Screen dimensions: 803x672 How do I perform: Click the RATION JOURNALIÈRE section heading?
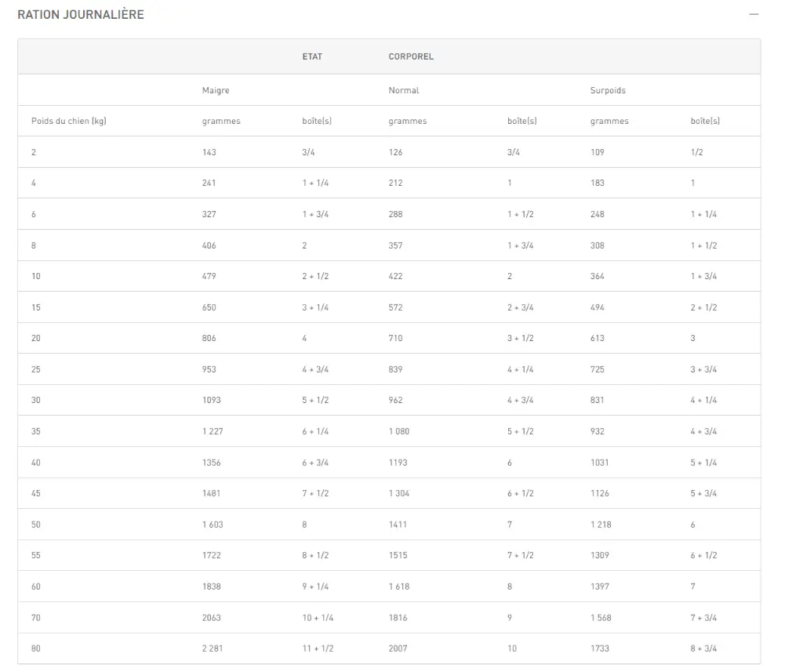tap(81, 15)
